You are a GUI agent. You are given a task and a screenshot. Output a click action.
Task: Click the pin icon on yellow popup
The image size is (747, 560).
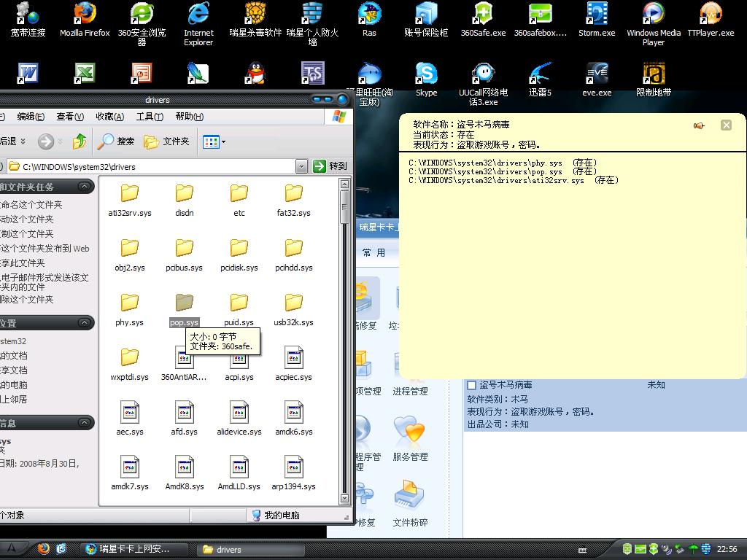(699, 126)
